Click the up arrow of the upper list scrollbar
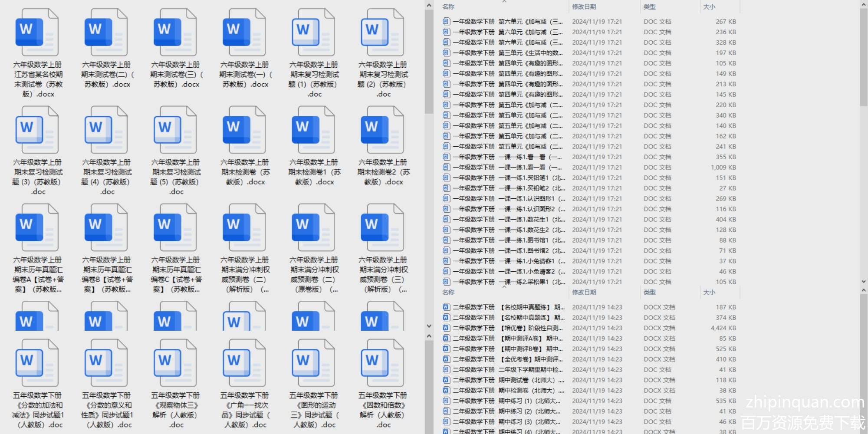Viewport: 868px width, 434px height. click(863, 5)
